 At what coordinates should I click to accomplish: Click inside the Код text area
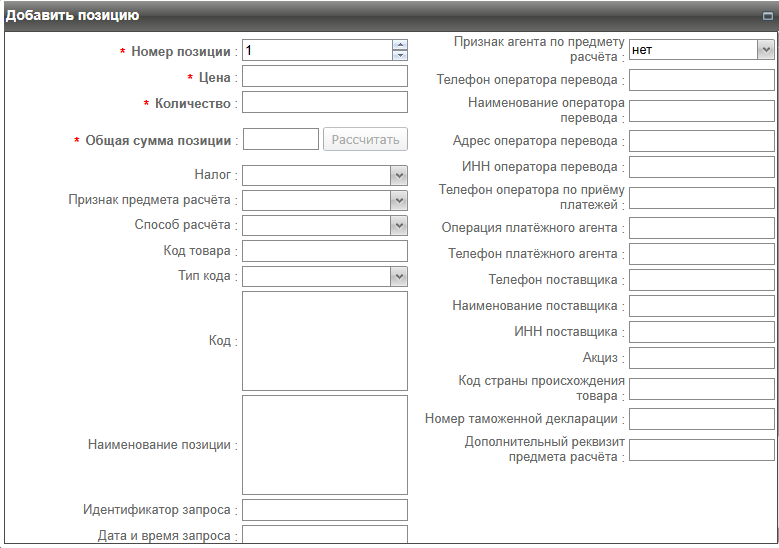[325, 340]
